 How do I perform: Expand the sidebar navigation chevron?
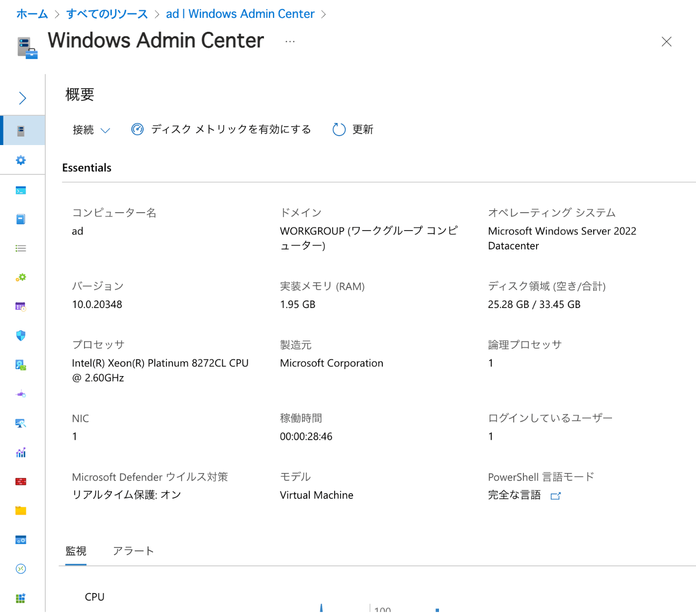coord(22,98)
